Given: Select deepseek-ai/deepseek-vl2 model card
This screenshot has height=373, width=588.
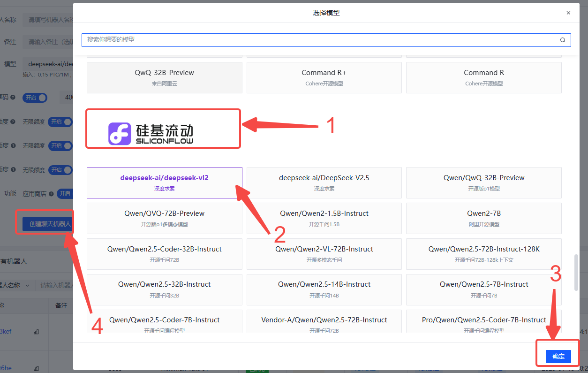Looking at the screenshot, I should pos(165,183).
